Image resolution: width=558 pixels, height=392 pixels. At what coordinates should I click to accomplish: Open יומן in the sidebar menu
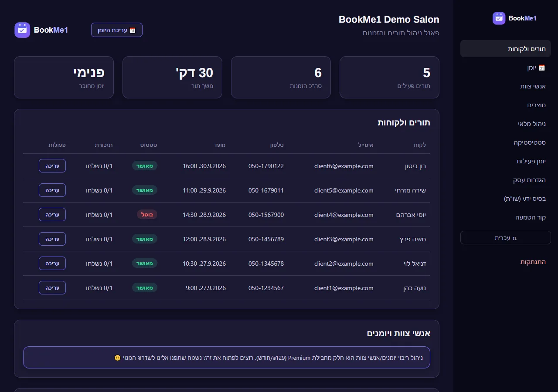click(x=506, y=68)
